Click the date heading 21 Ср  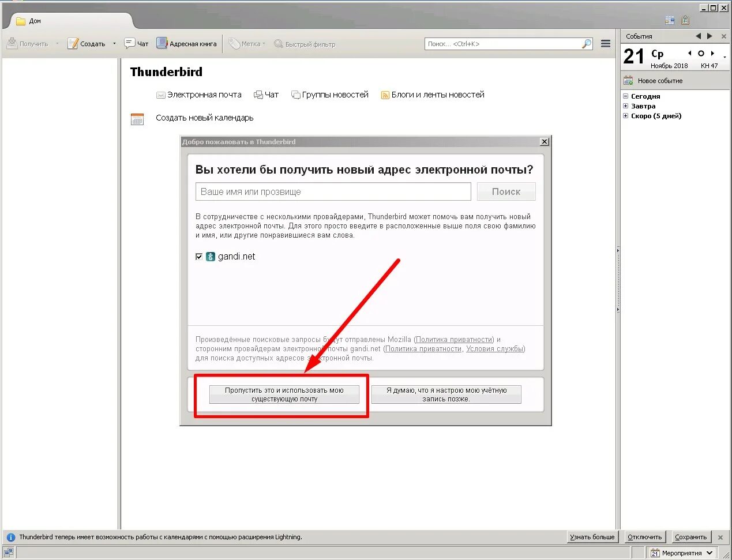point(644,55)
